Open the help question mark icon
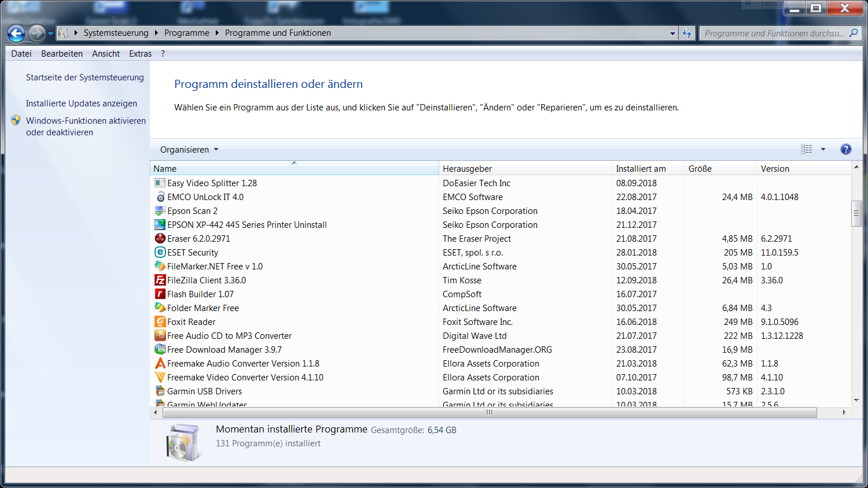The image size is (868, 488). point(845,149)
